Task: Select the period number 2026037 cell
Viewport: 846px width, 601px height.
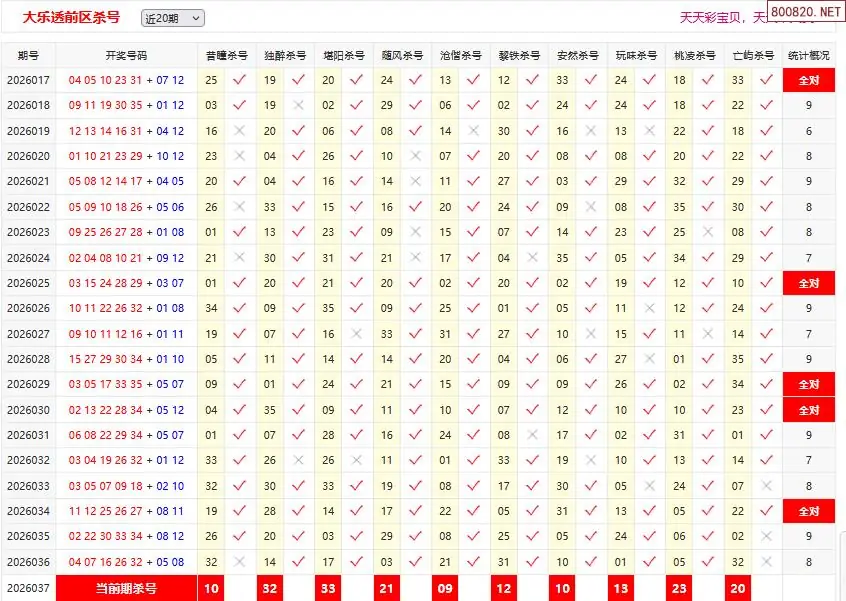Action: pyautogui.click(x=28, y=588)
